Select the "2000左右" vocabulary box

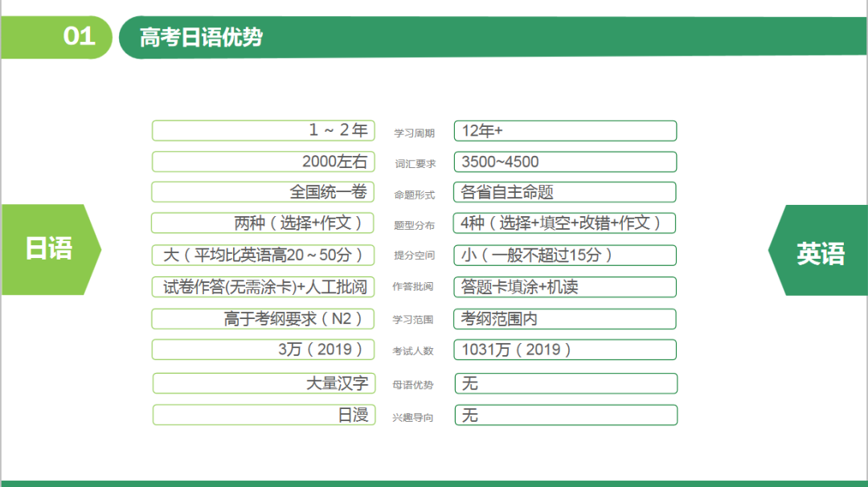[263, 162]
